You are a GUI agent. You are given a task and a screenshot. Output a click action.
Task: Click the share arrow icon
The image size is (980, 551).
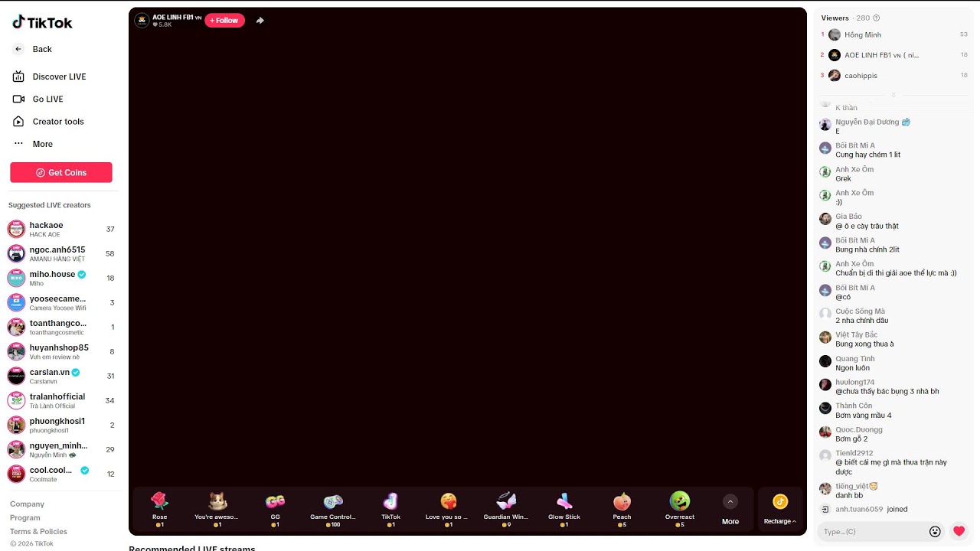coord(260,21)
